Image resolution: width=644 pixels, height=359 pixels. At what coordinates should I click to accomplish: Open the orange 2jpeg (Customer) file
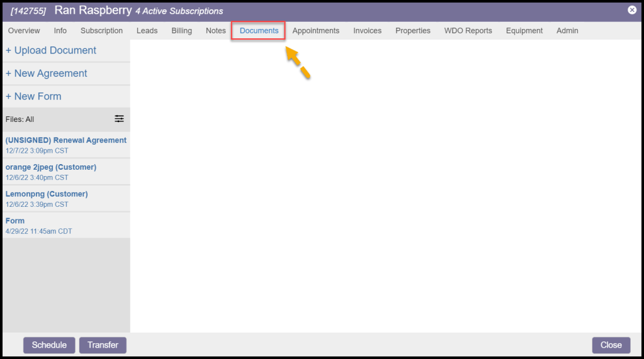tap(51, 167)
